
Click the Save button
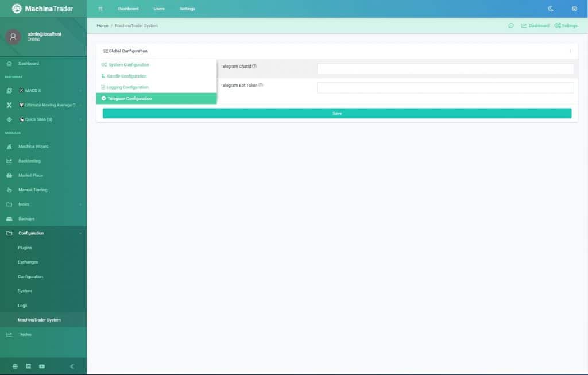pyautogui.click(x=337, y=113)
